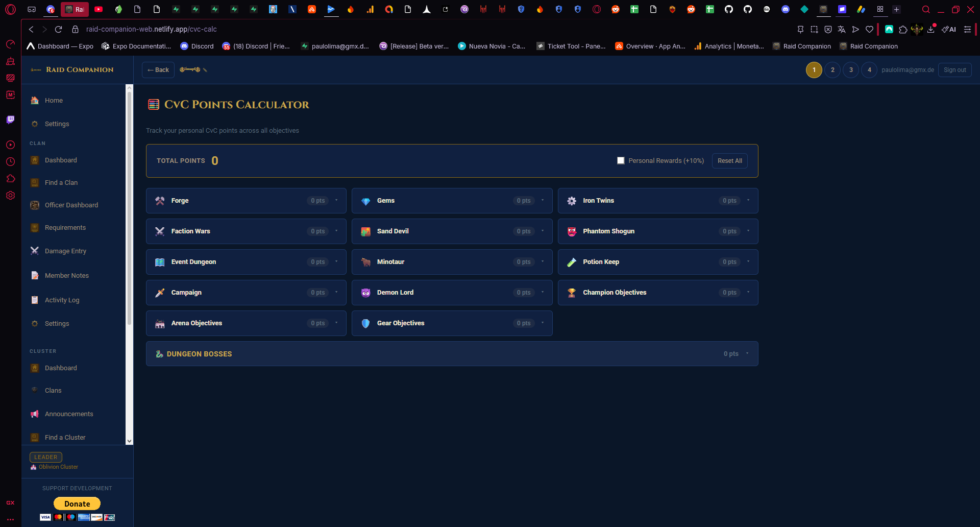
Task: Click the Faction Wars crossed swords icon
Action: point(160,231)
